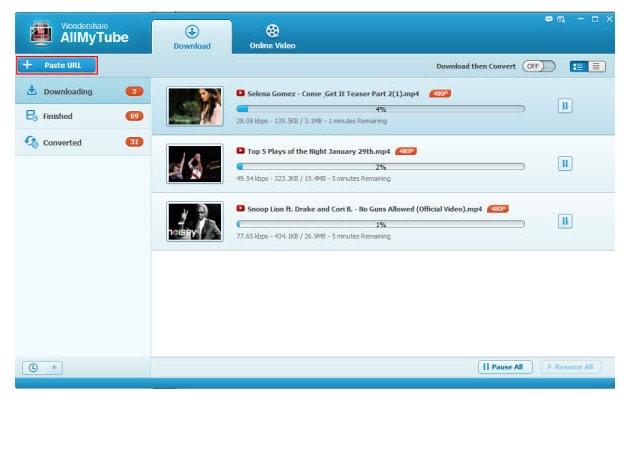Click 'Snoop Lion ft. Drake' file title
The width and height of the screenshot is (635, 470).
pos(365,209)
